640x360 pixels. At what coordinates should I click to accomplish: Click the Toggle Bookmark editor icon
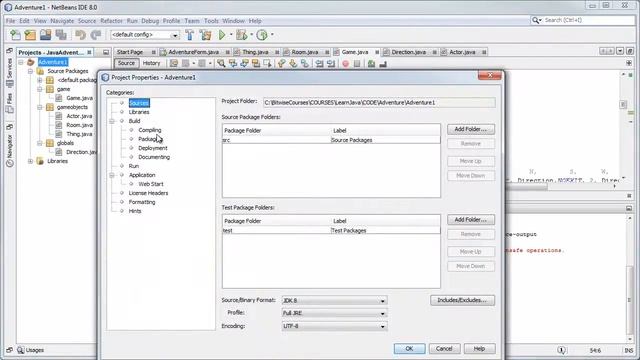305,64
